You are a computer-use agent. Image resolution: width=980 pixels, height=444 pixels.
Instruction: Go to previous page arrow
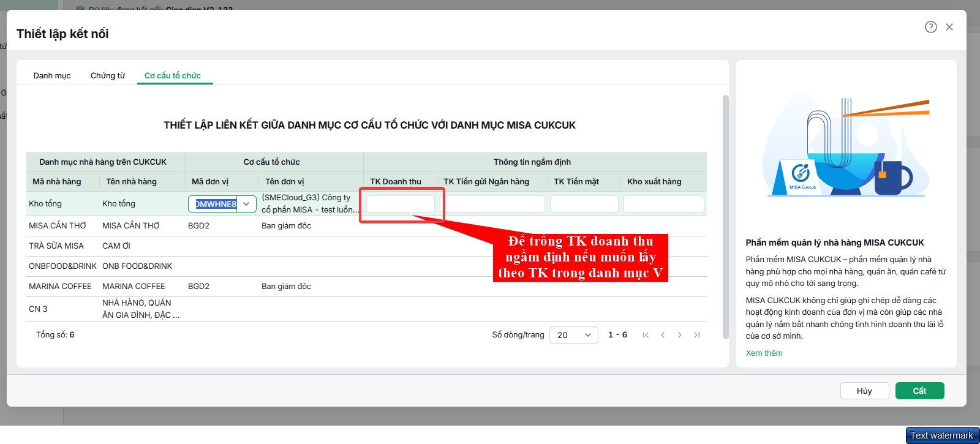tap(663, 335)
